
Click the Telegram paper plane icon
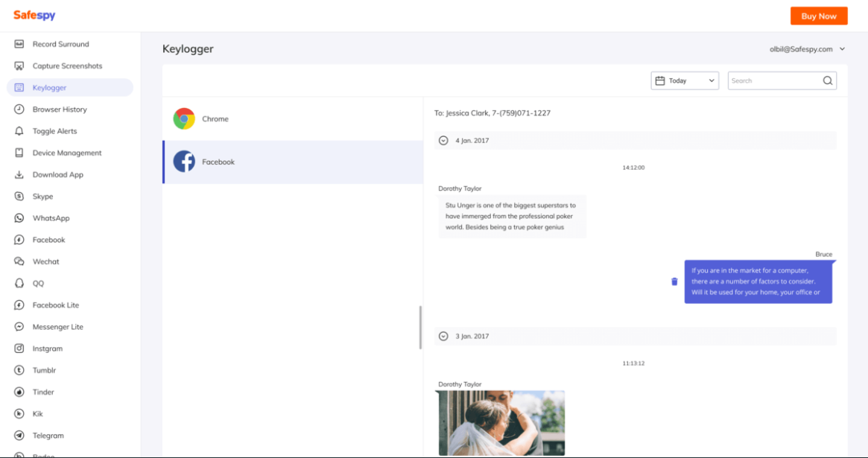[19, 436]
